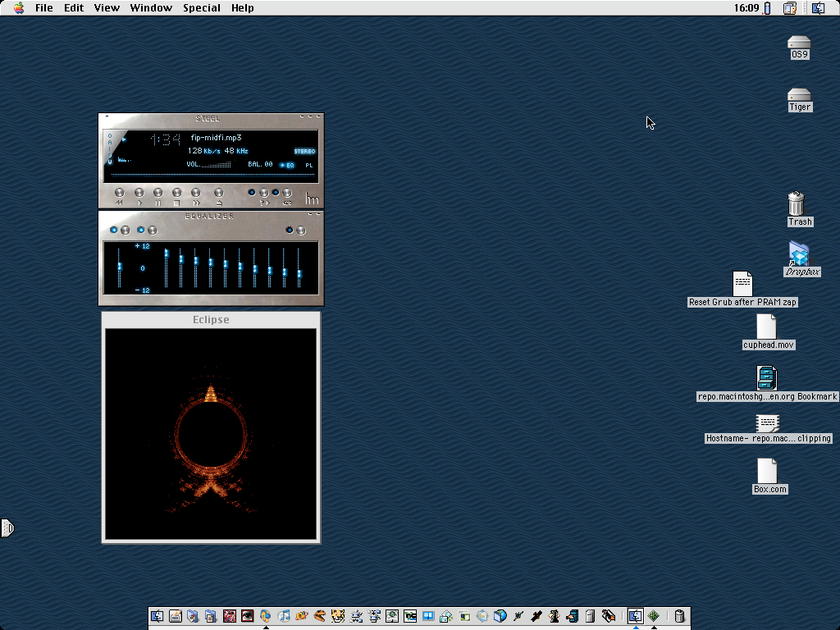This screenshot has height=630, width=840.
Task: Open the Window menu
Action: [151, 8]
